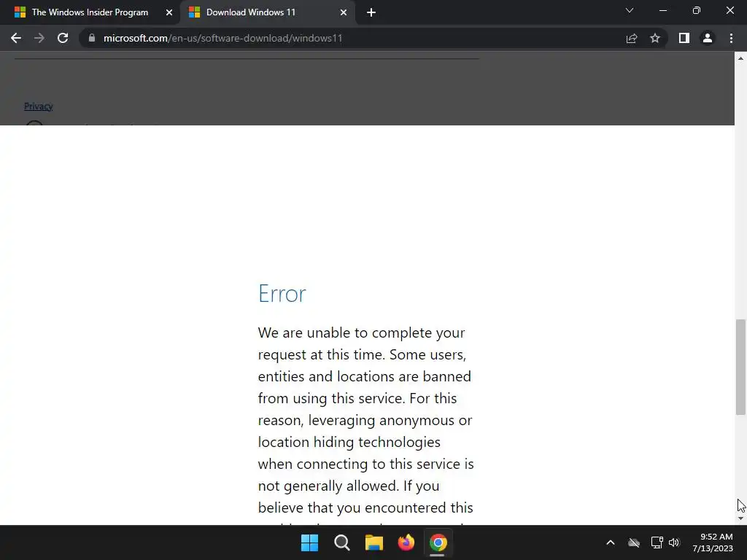The width and height of the screenshot is (747, 560).
Task: Open the Privacy link
Action: pos(39,106)
